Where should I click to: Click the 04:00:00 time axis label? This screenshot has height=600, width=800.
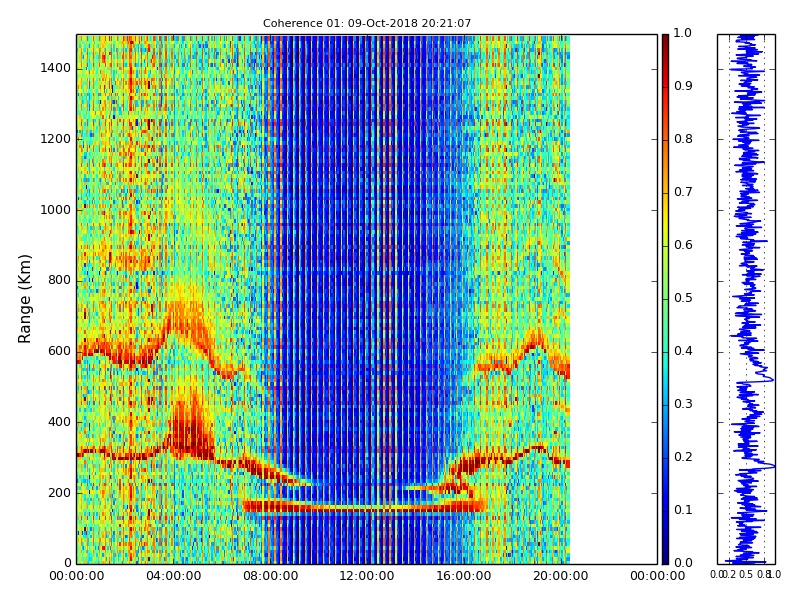(x=173, y=576)
